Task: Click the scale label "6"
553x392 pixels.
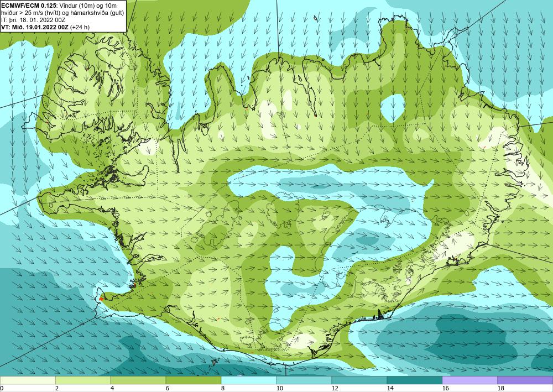Action: [168, 389]
